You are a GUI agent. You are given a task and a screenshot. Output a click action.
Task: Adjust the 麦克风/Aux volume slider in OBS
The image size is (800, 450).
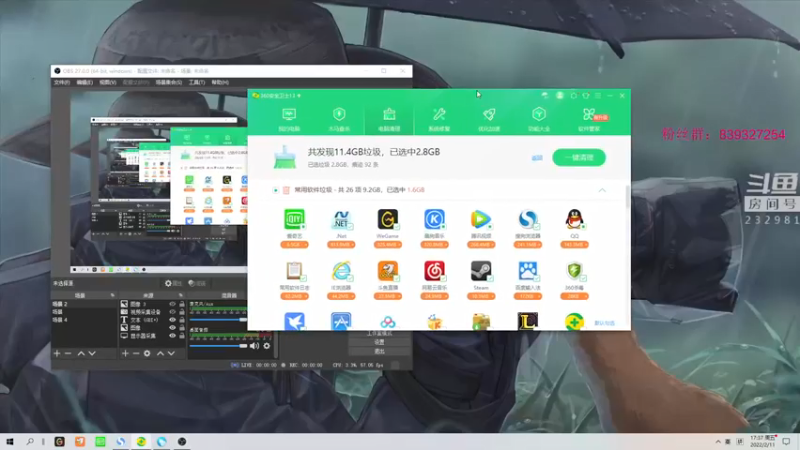tap(218, 319)
